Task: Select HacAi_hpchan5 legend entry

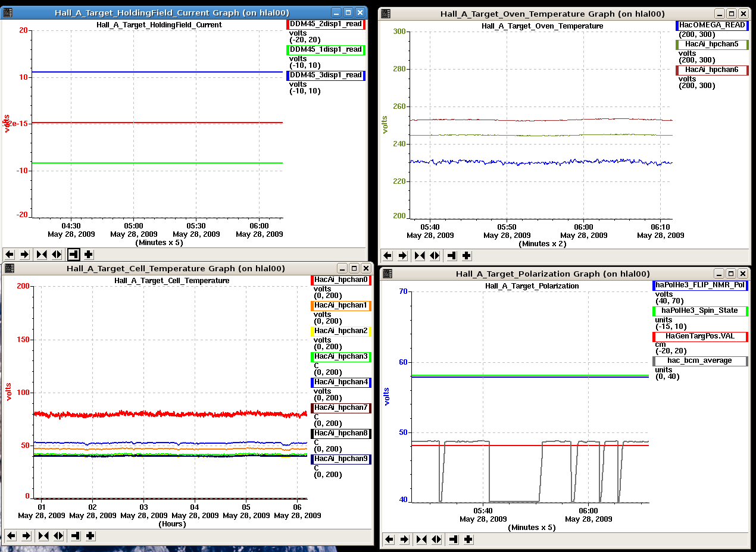Action: pos(712,44)
